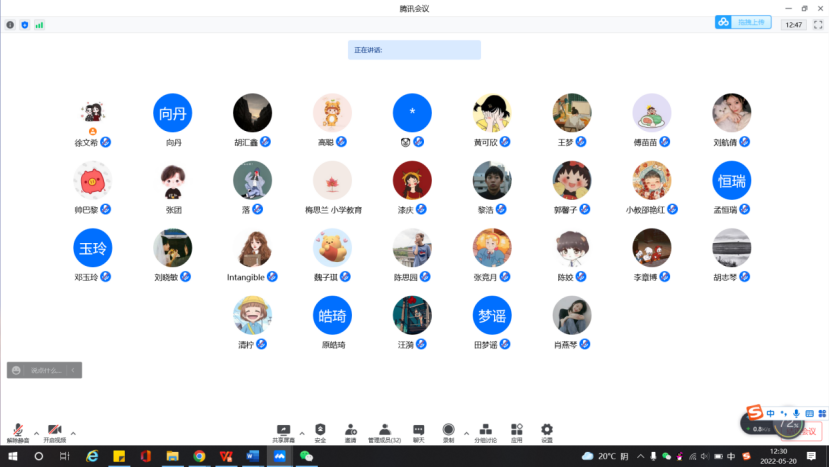The height and width of the screenshot is (467, 830).
Task: Turn on the camera (开启视频)
Action: [54, 431]
